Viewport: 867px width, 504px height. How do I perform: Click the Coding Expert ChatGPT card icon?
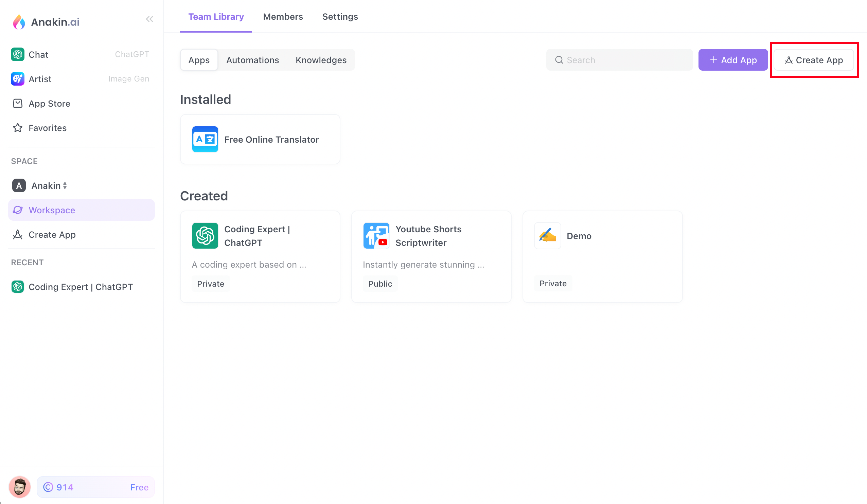[x=205, y=236]
